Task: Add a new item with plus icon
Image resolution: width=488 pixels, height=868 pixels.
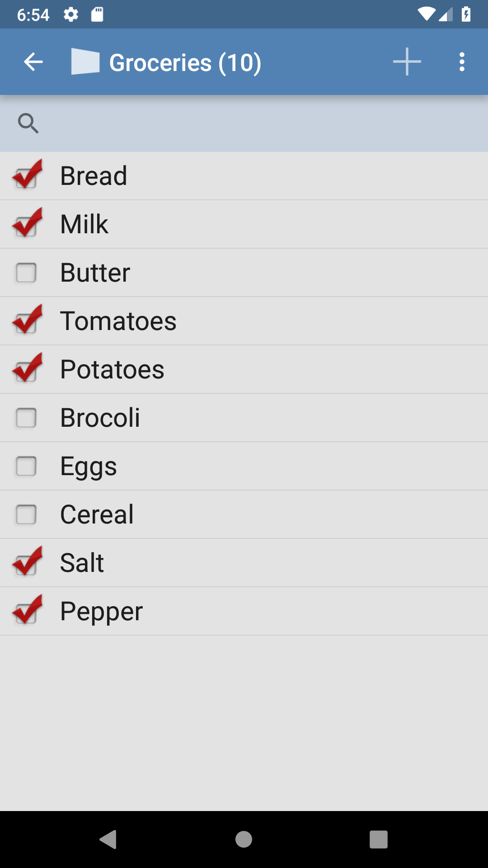Action: click(407, 62)
